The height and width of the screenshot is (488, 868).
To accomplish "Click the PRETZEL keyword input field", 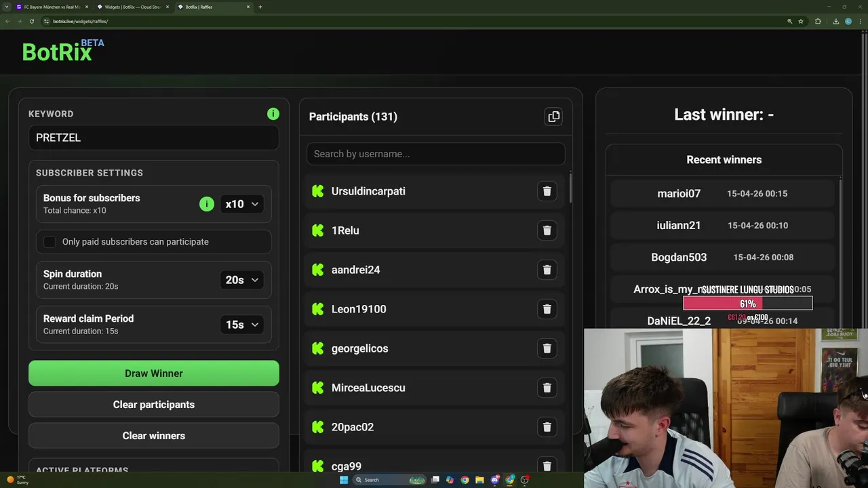I will coord(154,138).
